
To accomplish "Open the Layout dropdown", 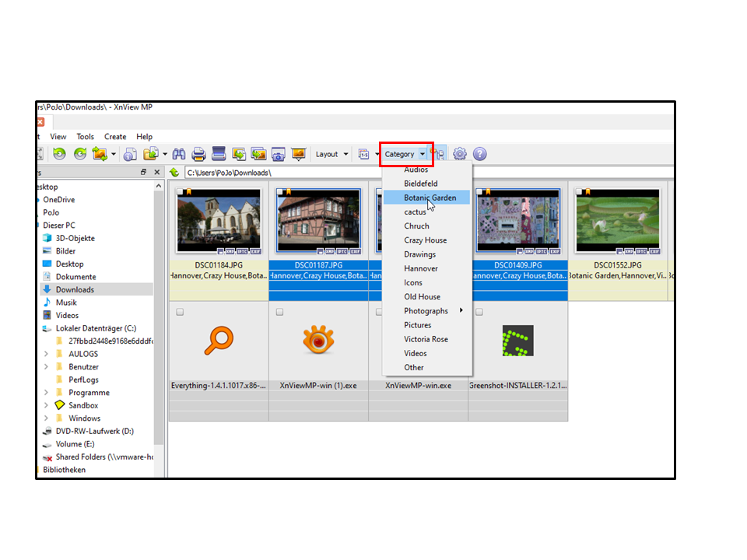I will click(x=331, y=154).
